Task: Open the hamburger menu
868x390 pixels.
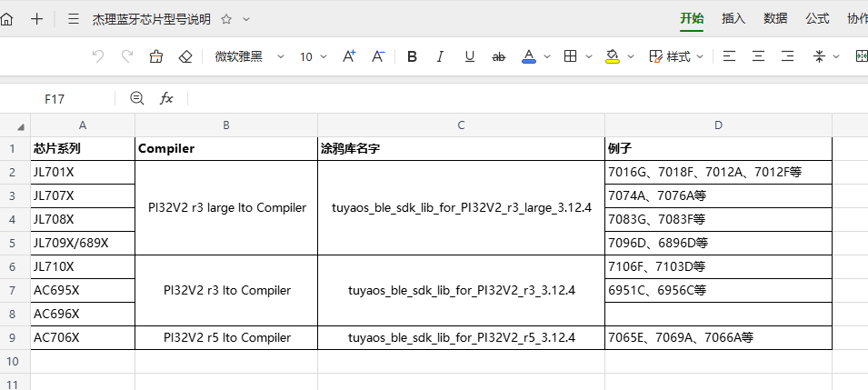Action: (x=74, y=19)
